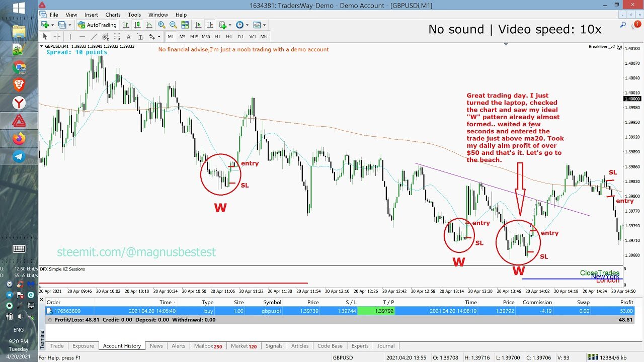Open the Mailbox terminal tab
The height and width of the screenshot is (362, 644).
(x=208, y=346)
